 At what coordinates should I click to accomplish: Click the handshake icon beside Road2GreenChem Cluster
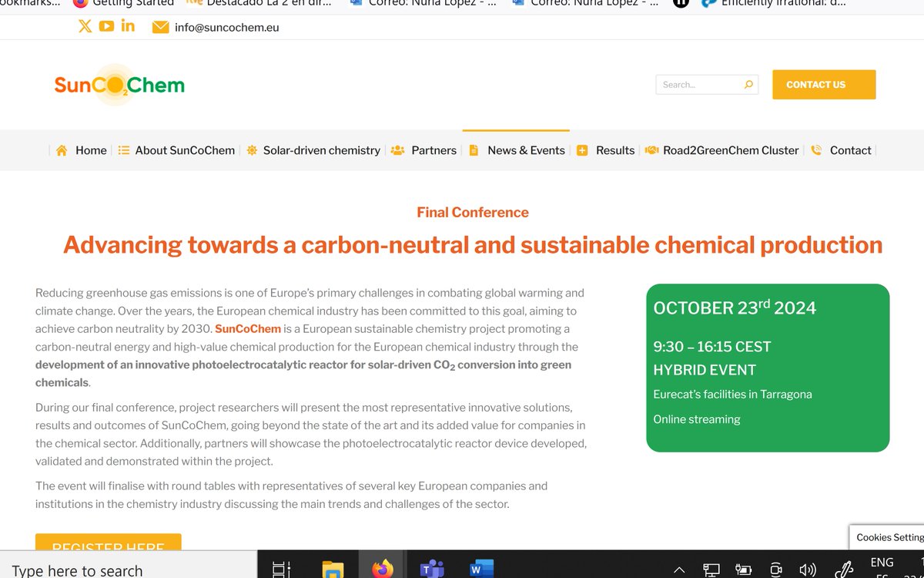click(651, 150)
